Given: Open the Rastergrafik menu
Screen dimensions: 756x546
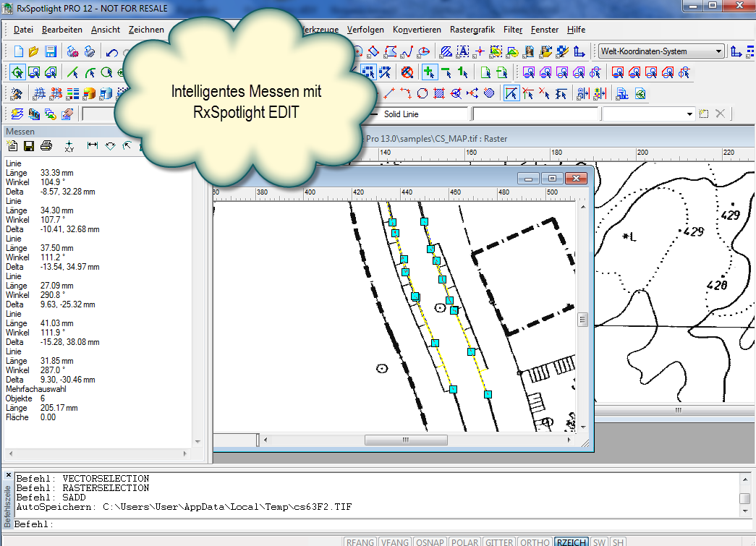Looking at the screenshot, I should click(x=472, y=30).
